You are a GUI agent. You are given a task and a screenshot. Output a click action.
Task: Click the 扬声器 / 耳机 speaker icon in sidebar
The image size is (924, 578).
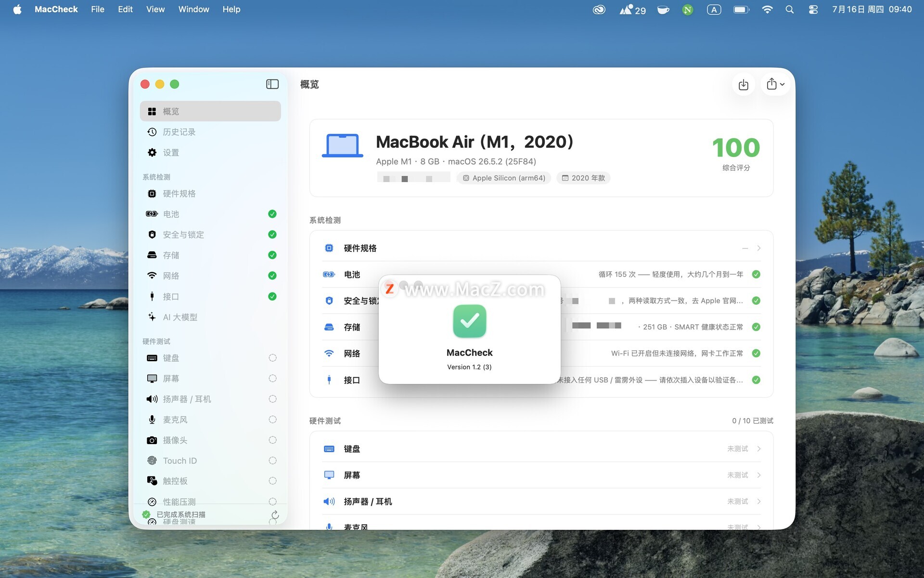[x=152, y=399]
